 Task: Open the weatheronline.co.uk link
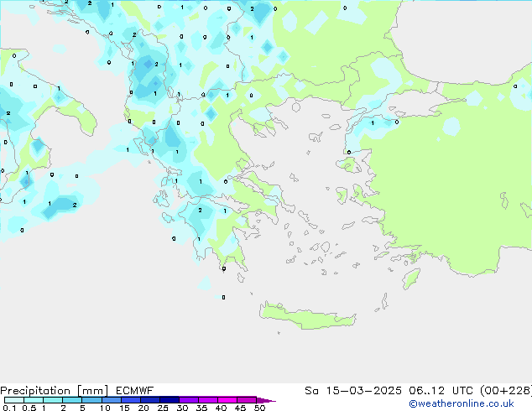(x=462, y=403)
